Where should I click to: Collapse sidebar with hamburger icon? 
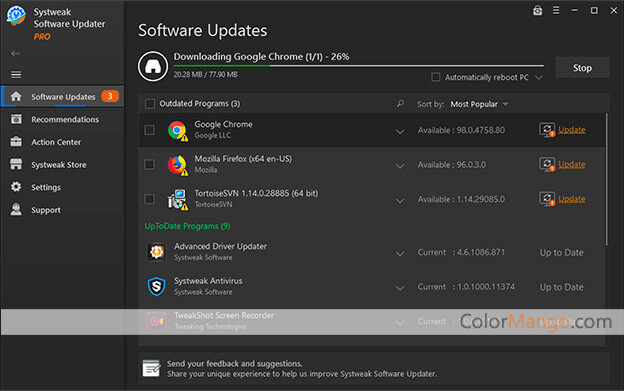point(16,74)
